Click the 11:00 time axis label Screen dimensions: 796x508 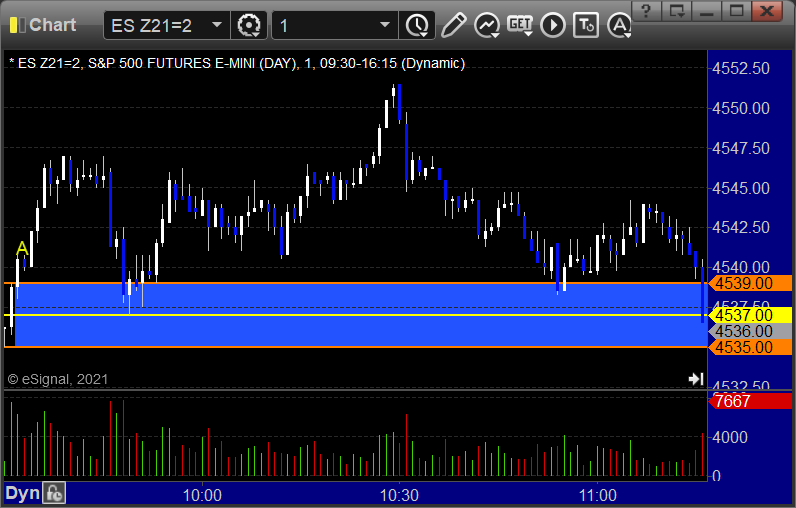(598, 495)
